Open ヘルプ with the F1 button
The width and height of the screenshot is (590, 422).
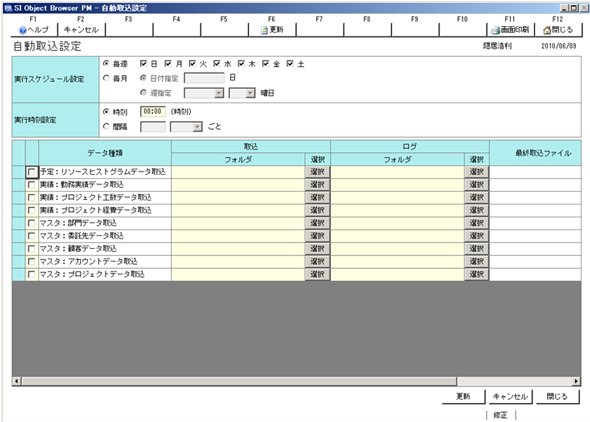point(34,30)
